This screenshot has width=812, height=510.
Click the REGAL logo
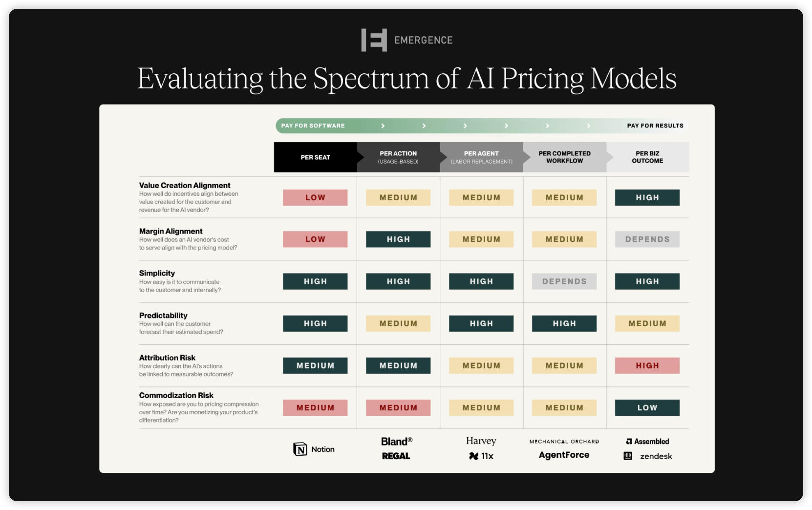(396, 456)
